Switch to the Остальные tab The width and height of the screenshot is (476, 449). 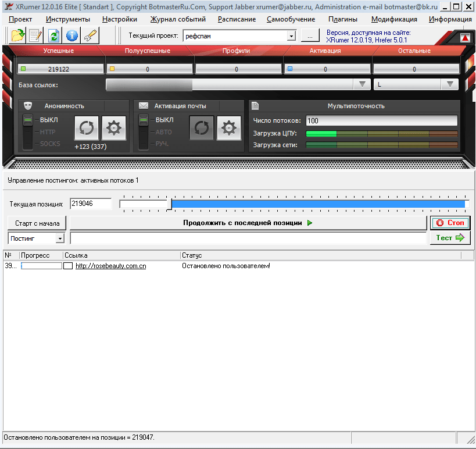pyautogui.click(x=414, y=51)
